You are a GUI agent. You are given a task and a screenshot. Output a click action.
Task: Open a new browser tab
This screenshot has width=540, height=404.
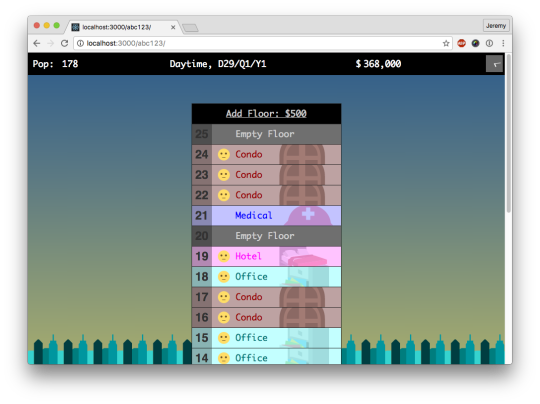pyautogui.click(x=190, y=28)
